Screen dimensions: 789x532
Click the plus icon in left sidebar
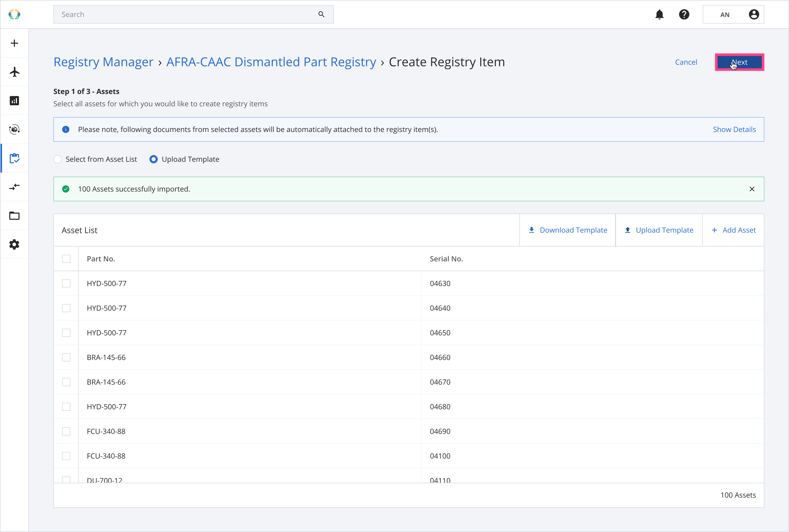[14, 43]
